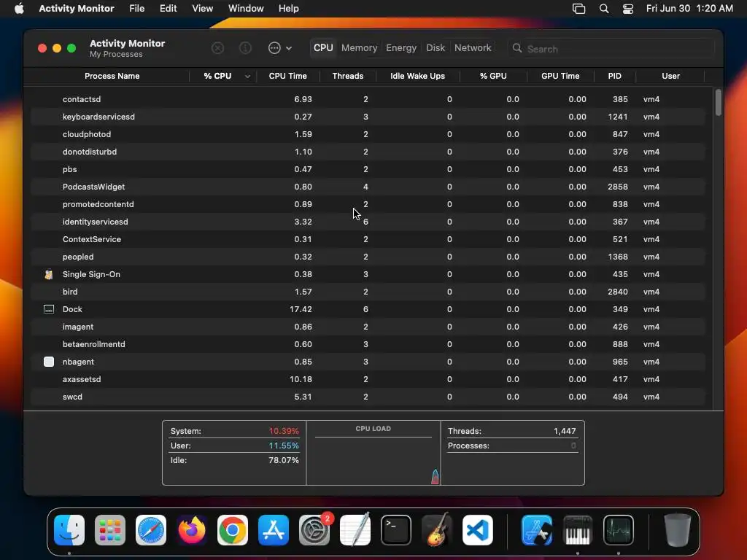Select the identityservicesd process row
747x560 pixels.
point(368,222)
